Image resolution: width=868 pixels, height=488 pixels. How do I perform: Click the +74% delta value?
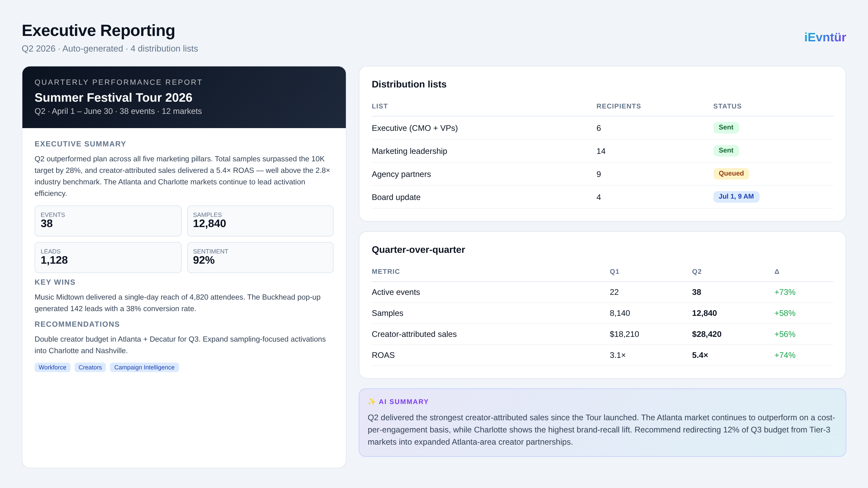(785, 355)
